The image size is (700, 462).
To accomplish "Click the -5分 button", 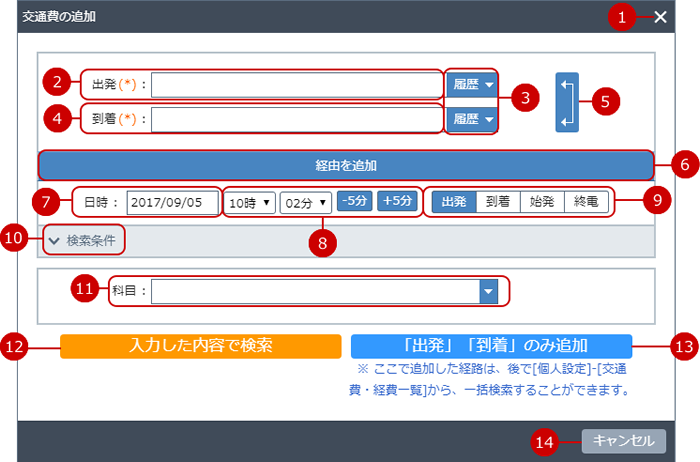I will 353,201.
